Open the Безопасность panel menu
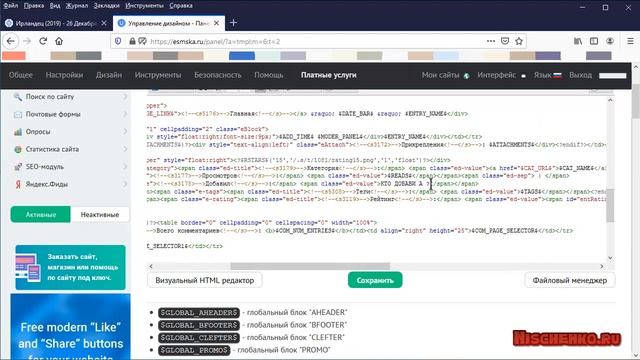Viewport: 640px width, 360px height. 218,75
